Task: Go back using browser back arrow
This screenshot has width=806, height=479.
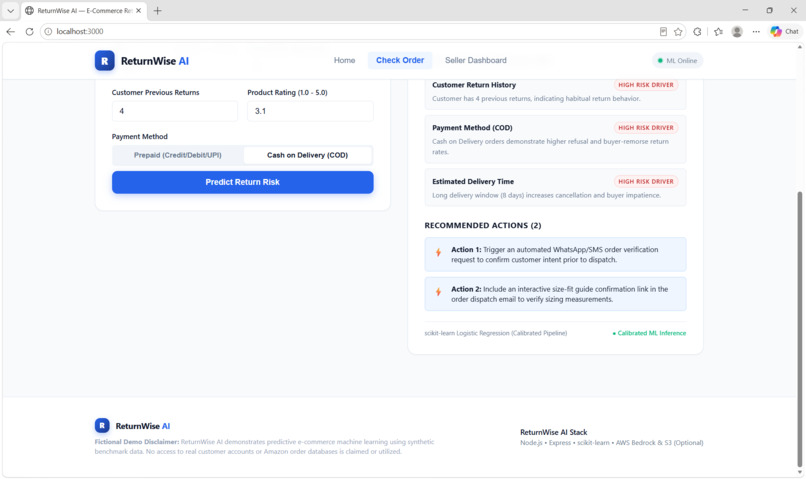Action: point(10,31)
